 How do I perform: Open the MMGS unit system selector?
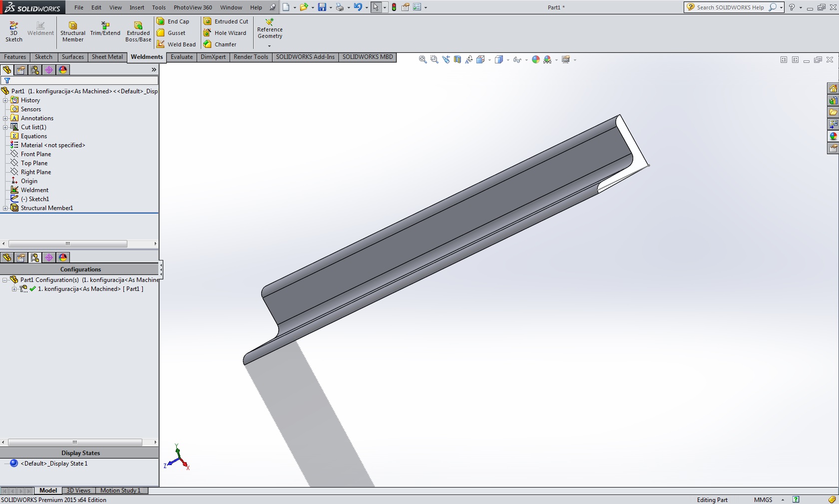coord(763,500)
